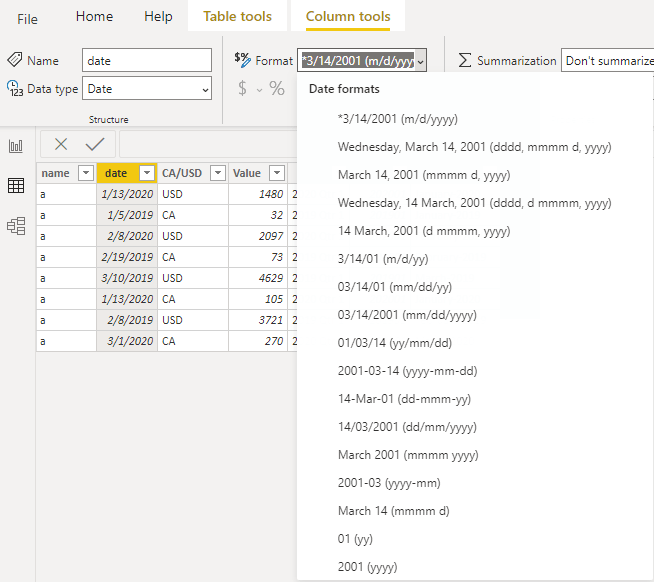Viewport: 654px width, 582px height.
Task: Choose 2001 (yyyy) format
Action: (x=475, y=567)
